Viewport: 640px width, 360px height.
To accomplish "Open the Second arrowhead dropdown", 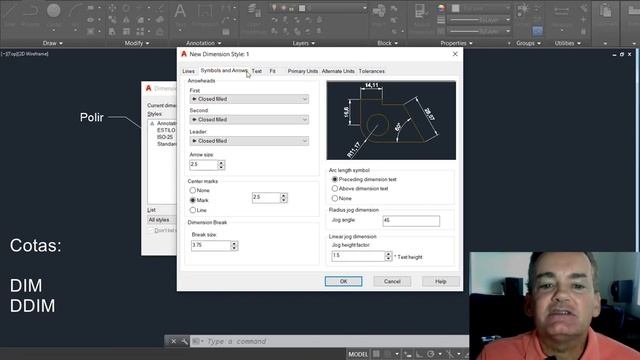I will [249, 120].
